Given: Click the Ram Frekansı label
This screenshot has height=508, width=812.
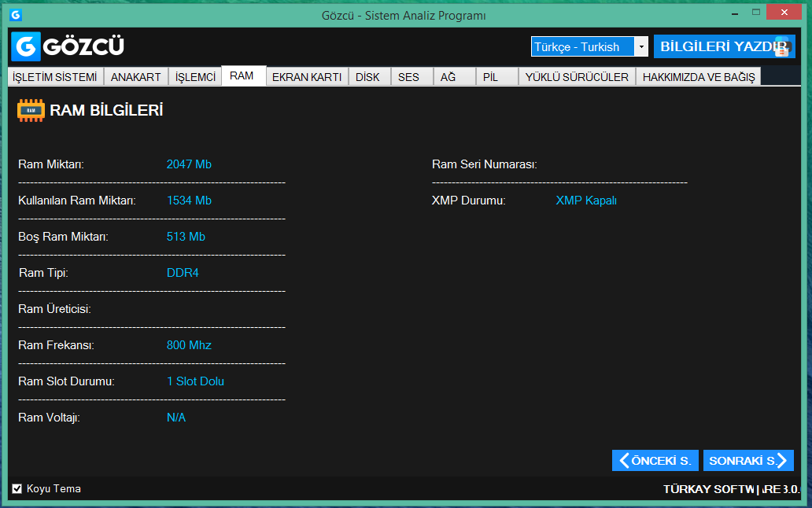Looking at the screenshot, I should [56, 345].
